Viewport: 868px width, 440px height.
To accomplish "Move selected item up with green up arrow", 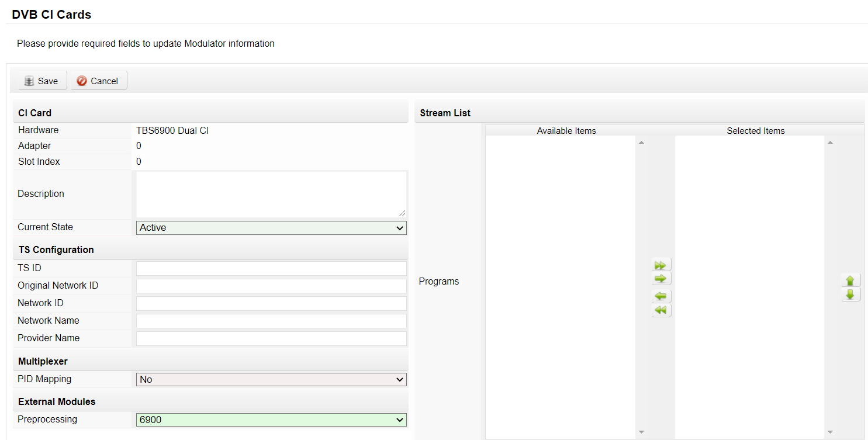I will pos(850,280).
